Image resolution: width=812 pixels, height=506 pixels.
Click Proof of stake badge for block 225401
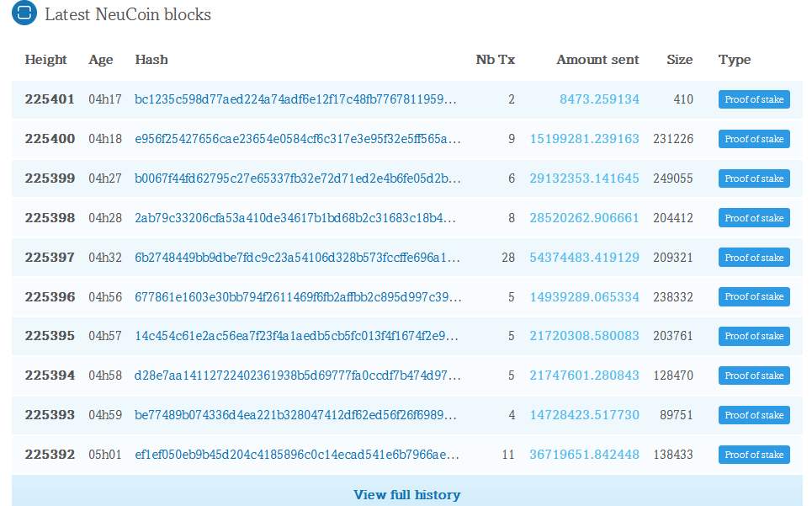pyautogui.click(x=754, y=99)
